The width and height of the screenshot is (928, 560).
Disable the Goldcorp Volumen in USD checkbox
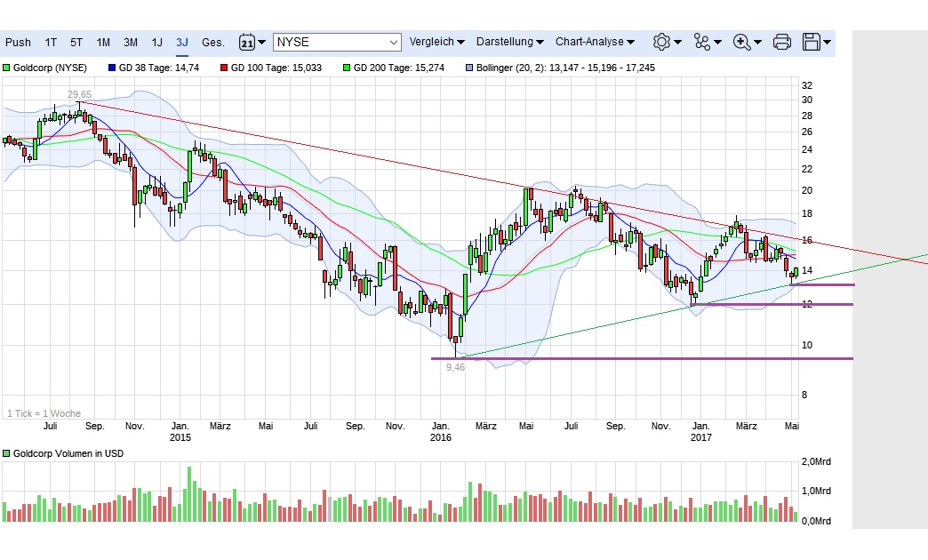click(x=7, y=453)
